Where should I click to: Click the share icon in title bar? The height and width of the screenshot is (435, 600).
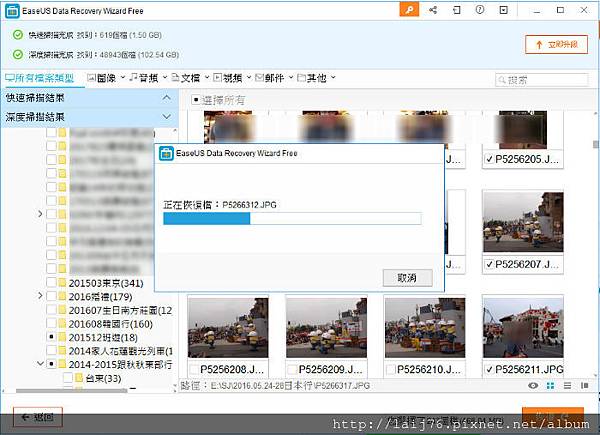click(x=433, y=10)
